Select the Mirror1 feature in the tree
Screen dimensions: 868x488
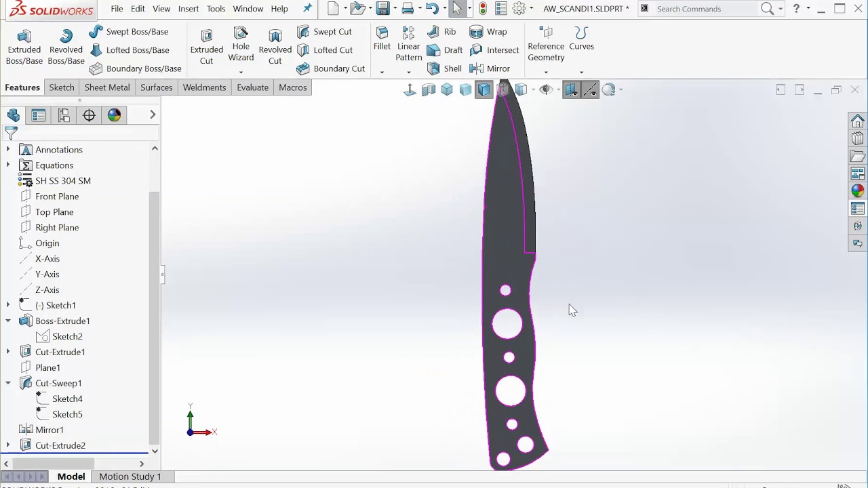point(50,430)
